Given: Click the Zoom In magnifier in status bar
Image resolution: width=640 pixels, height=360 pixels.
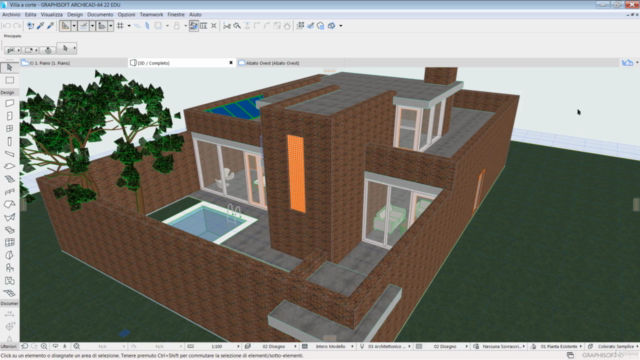Looking at the screenshot, I should (44, 347).
